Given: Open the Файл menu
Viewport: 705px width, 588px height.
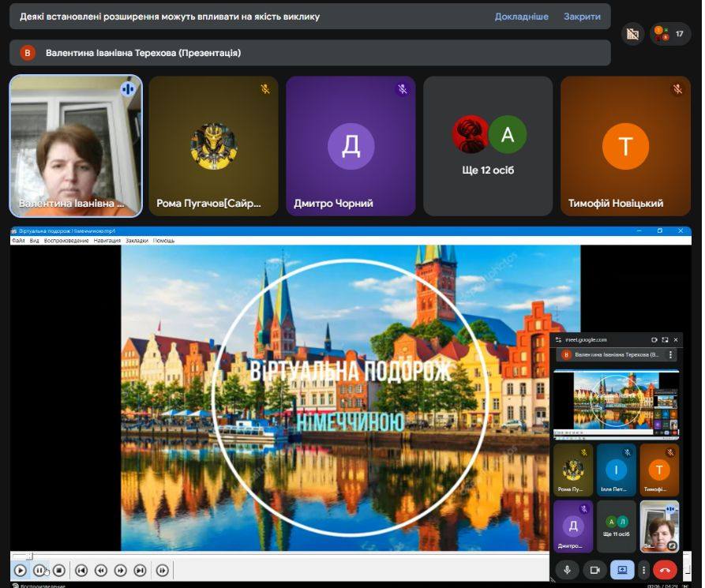Looking at the screenshot, I should tap(18, 241).
